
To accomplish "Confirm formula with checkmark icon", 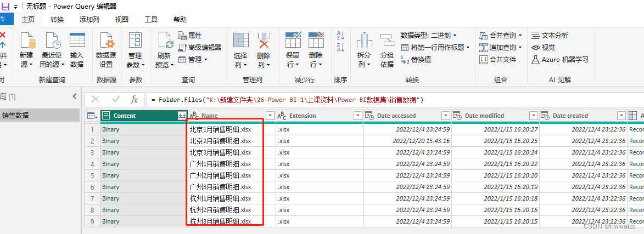I will pos(116,99).
